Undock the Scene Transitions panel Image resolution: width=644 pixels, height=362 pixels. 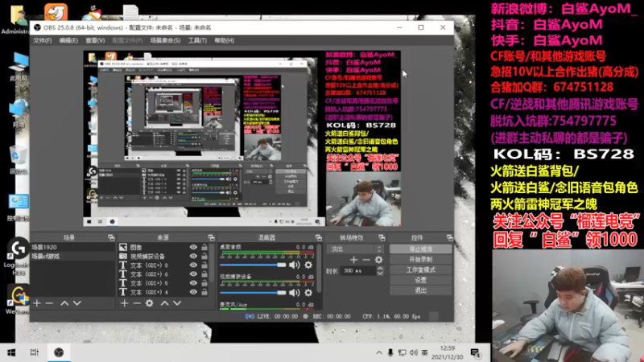(382, 237)
